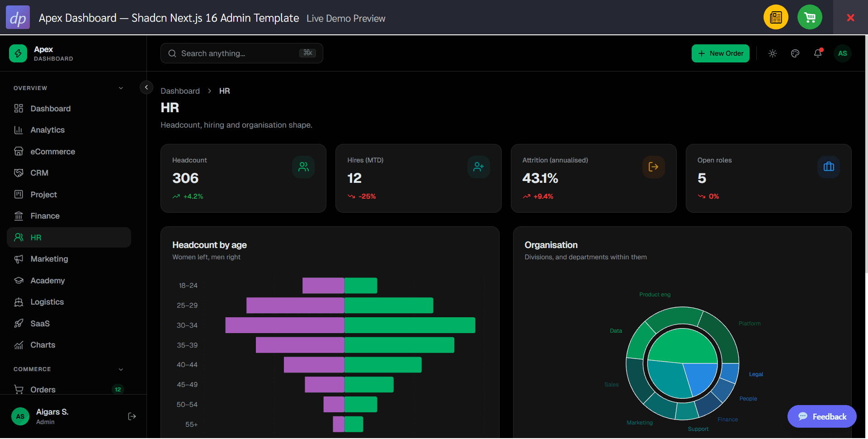868x439 pixels.
Task: Open Logistics page
Action: 69,302
